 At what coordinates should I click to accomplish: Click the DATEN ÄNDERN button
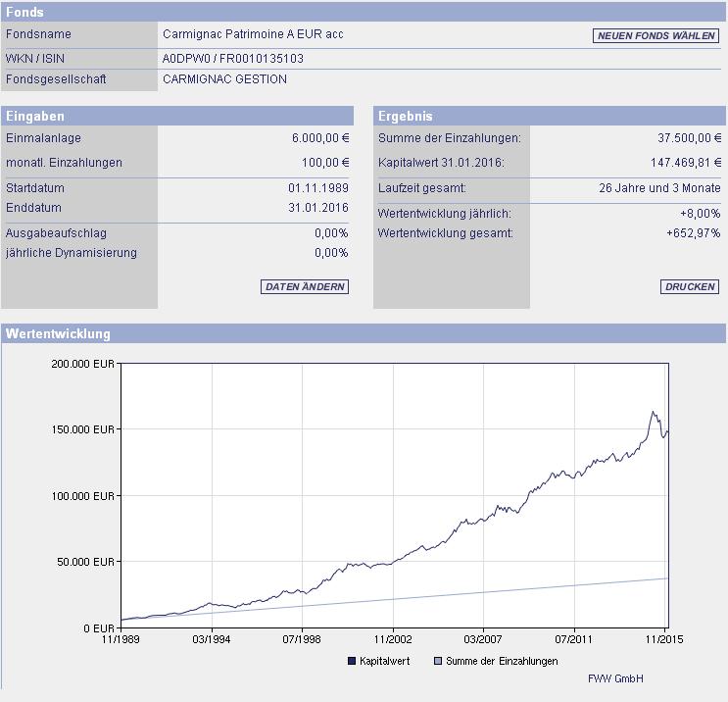[305, 286]
